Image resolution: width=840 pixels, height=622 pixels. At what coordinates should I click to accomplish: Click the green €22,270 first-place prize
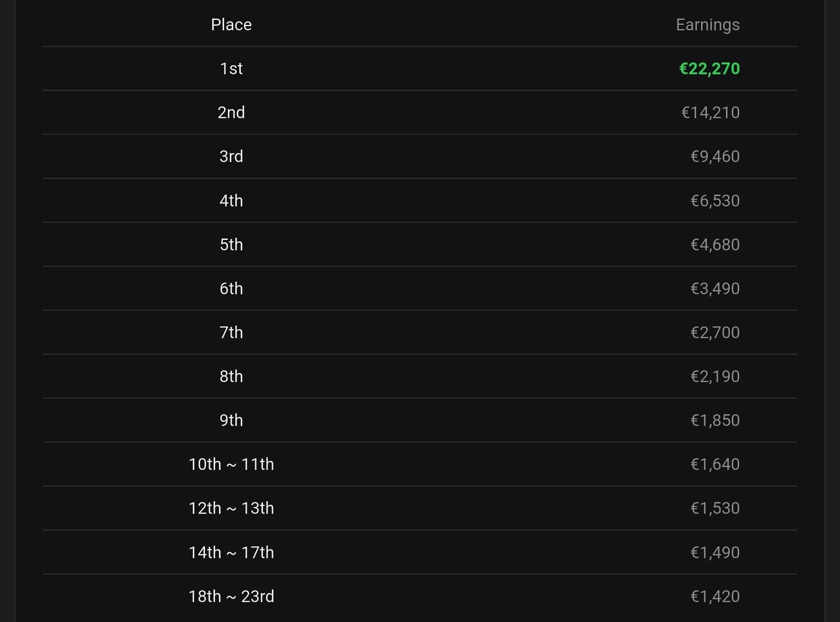[x=709, y=68]
